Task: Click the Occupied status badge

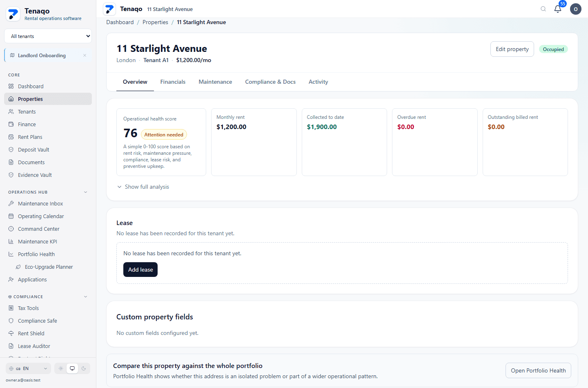Action: pos(553,49)
